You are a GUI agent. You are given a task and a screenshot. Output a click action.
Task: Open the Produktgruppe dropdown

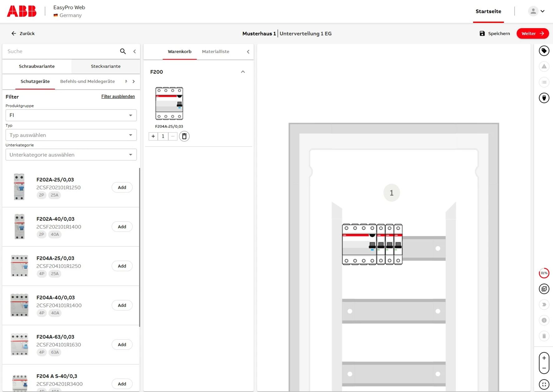pos(71,115)
